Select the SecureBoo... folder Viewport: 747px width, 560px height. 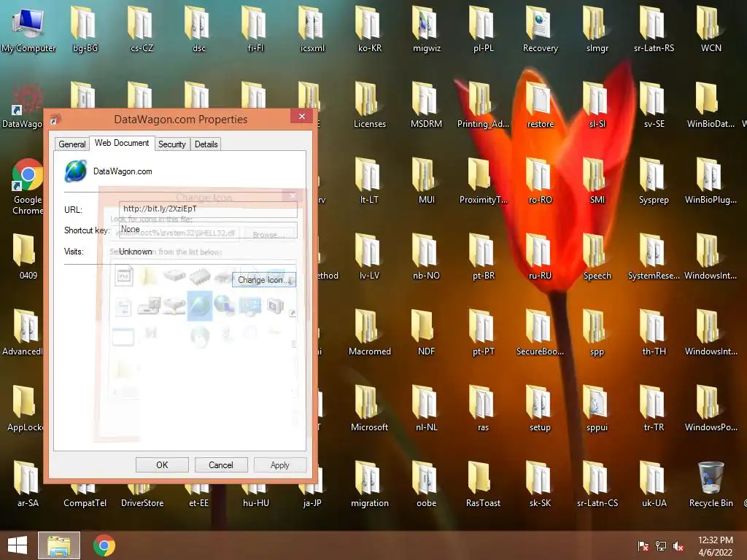tap(541, 332)
